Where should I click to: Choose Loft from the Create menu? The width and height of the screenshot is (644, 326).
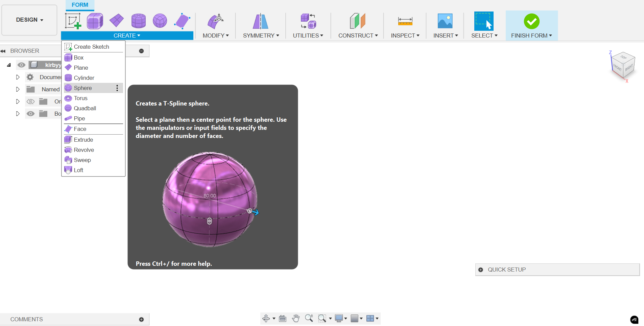pyautogui.click(x=93, y=170)
